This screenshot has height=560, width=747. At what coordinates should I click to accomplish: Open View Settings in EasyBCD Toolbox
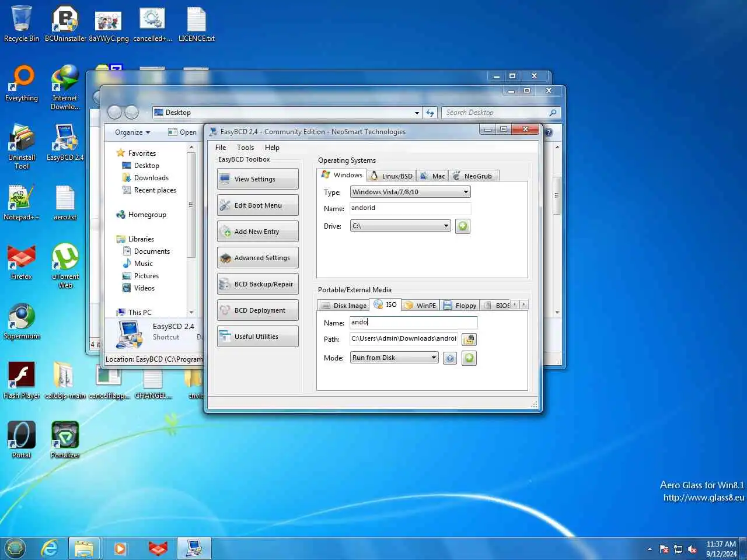[257, 179]
